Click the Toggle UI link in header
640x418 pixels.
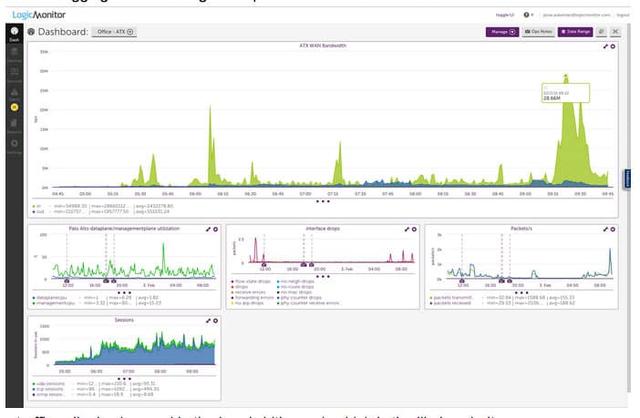click(507, 16)
